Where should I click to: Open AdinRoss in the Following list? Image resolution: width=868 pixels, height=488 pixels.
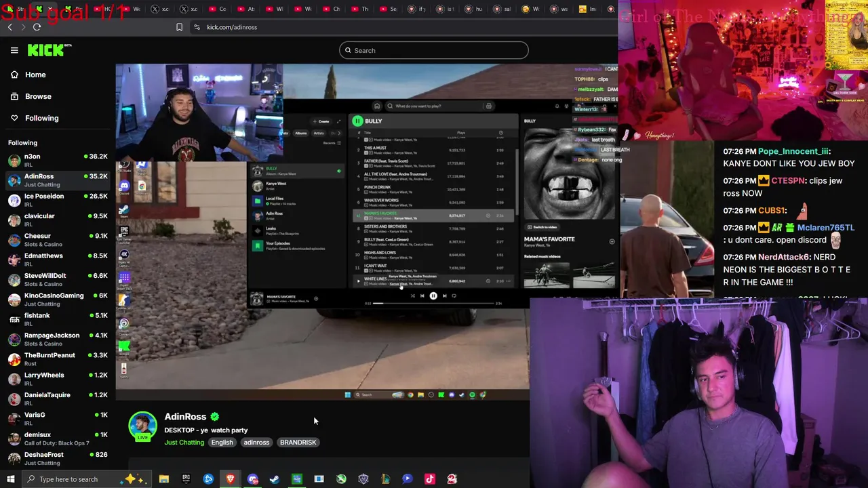58,180
